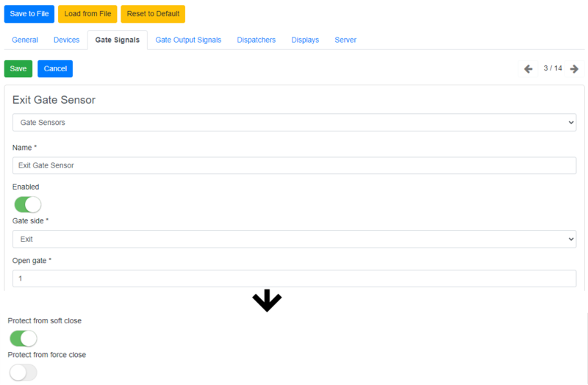This screenshot has height=385, width=588.
Task: Click the Save to File button
Action: (x=29, y=14)
